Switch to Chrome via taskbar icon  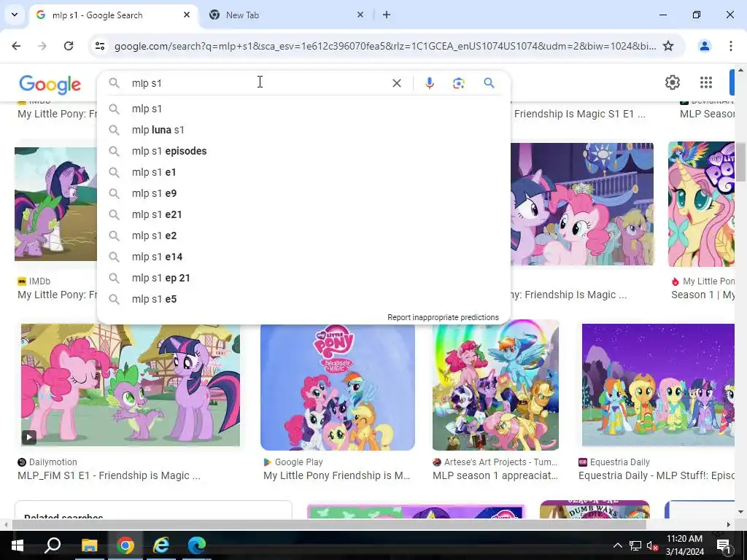(125, 545)
